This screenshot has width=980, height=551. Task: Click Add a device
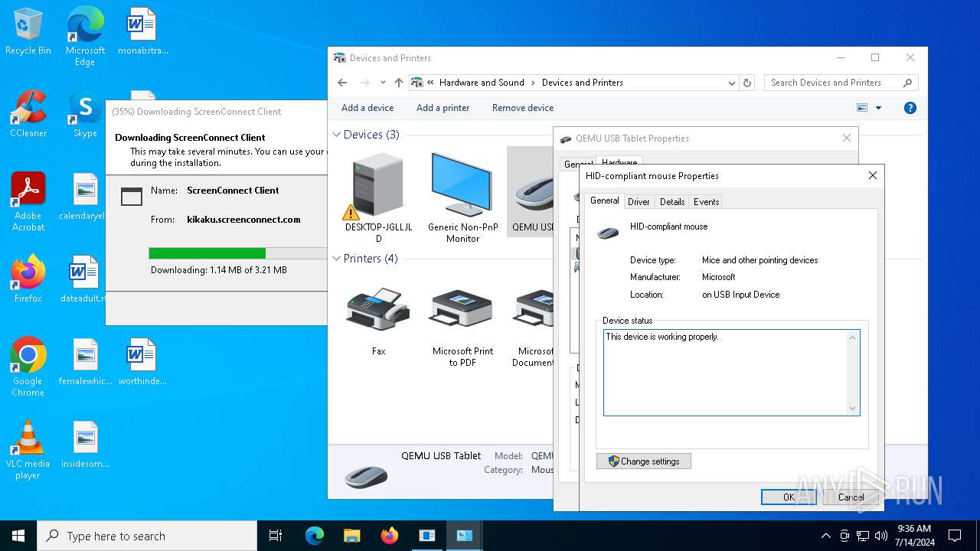click(x=367, y=108)
